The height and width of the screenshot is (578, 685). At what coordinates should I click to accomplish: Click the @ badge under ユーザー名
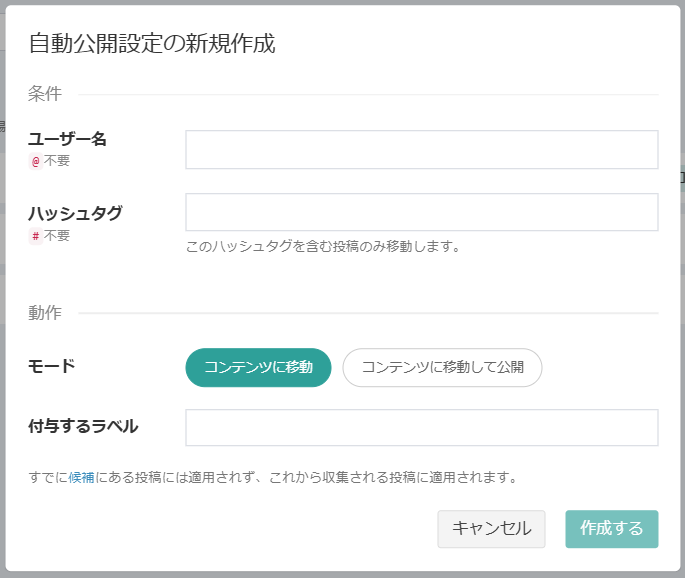(36, 160)
